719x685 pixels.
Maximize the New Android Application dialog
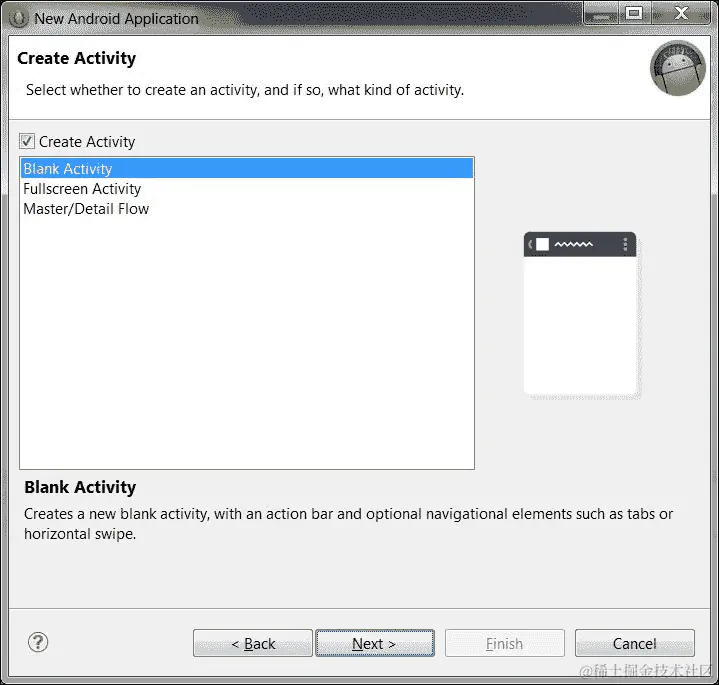(635, 14)
